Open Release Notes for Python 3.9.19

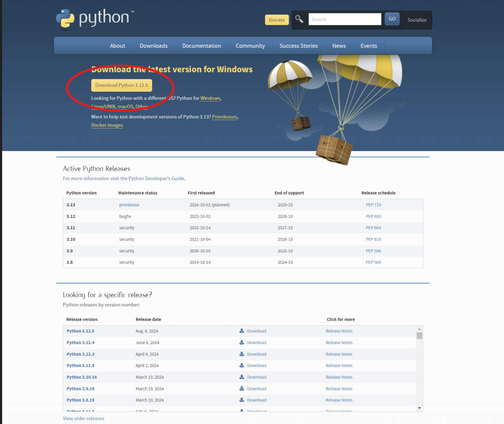click(x=339, y=389)
